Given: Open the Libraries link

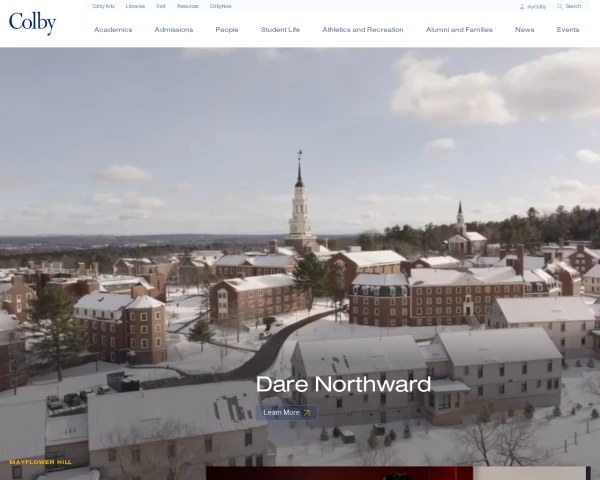Looking at the screenshot, I should [135, 6].
